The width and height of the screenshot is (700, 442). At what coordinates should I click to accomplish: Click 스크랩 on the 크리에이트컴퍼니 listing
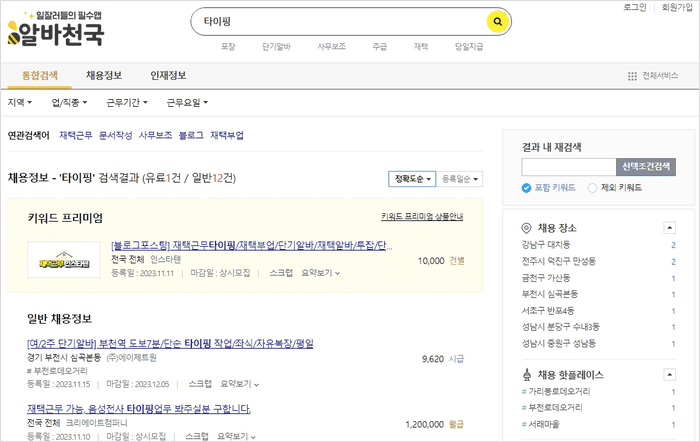(x=197, y=436)
